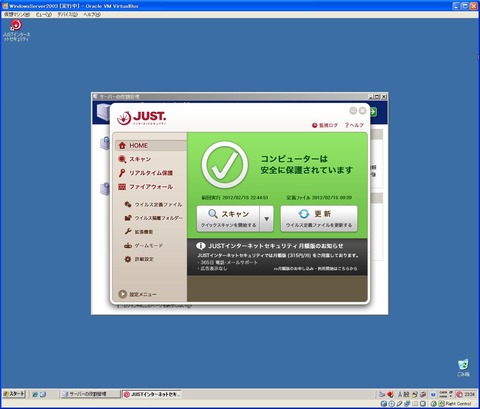Open the ヘルプ link

pos(354,125)
